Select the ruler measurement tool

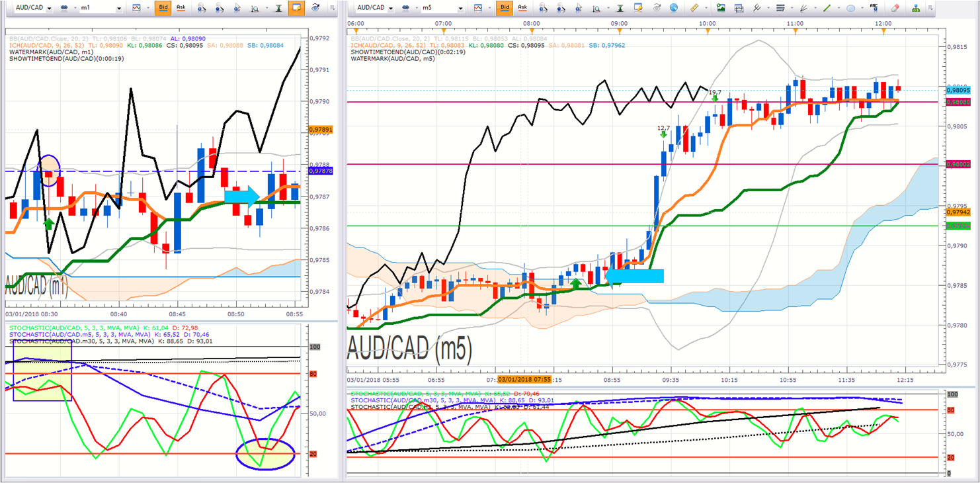coord(694,8)
